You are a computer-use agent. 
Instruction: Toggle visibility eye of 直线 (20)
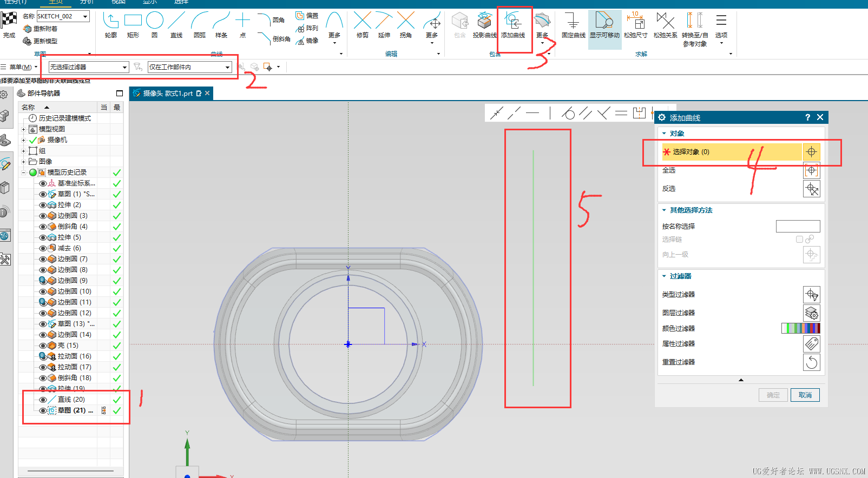point(43,400)
